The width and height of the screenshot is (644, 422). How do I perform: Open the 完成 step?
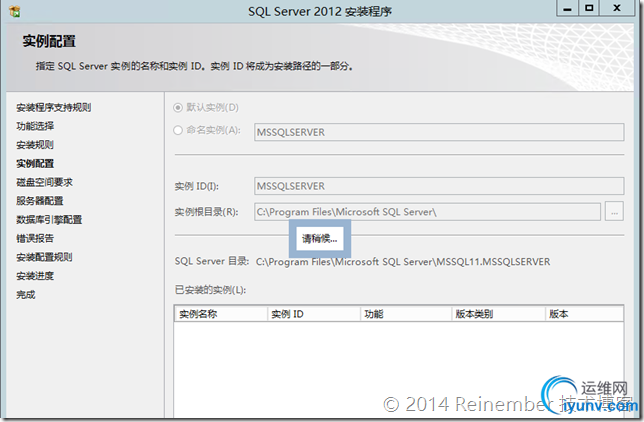point(25,295)
